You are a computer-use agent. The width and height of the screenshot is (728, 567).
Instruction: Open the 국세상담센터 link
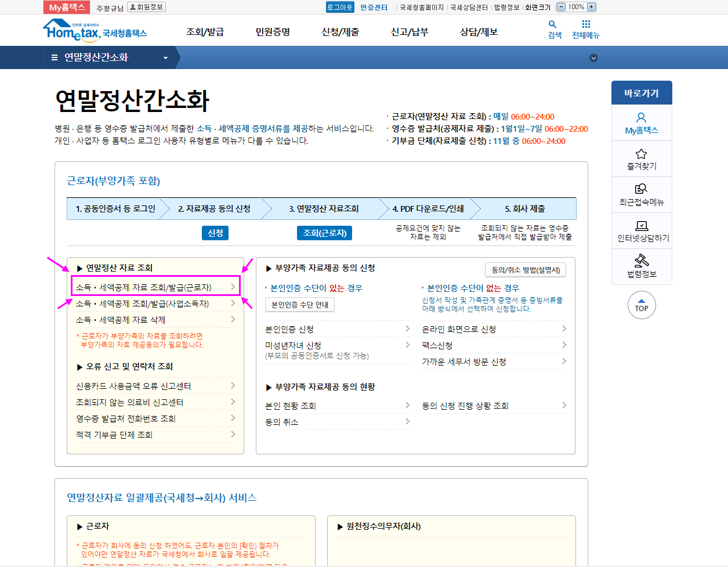click(469, 8)
